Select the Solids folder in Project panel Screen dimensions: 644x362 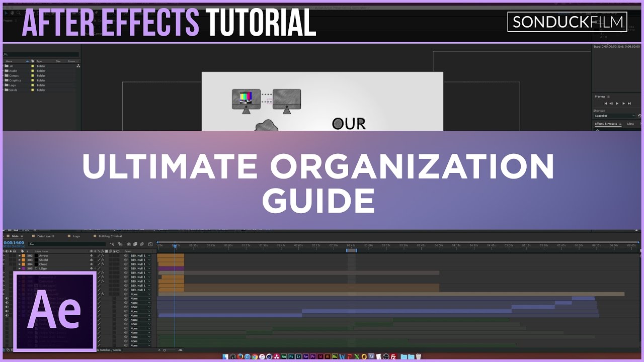tap(13, 90)
